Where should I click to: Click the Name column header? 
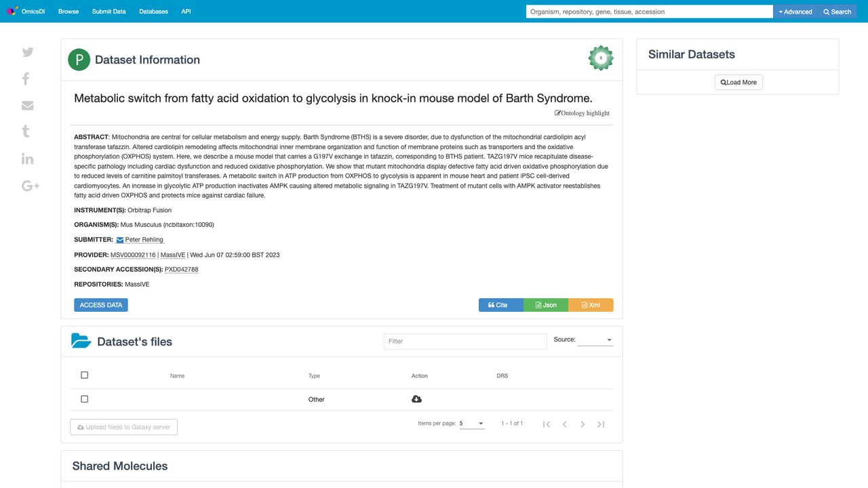pos(177,375)
